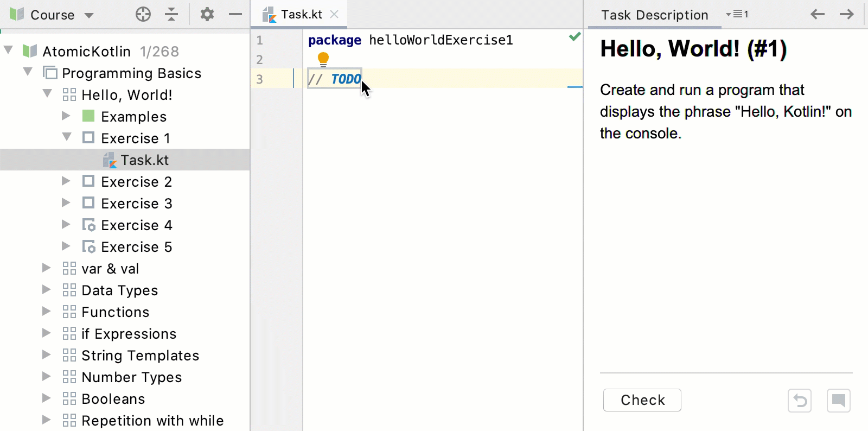This screenshot has width=868, height=431.
Task: Click the Check button
Action: coord(642,400)
